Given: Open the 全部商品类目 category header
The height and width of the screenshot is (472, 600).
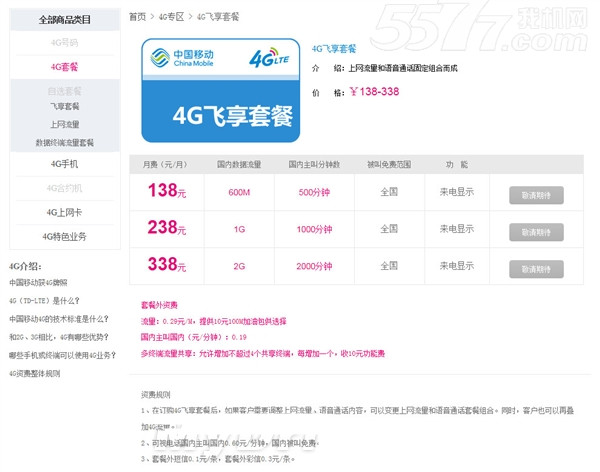Looking at the screenshot, I should (65, 20).
